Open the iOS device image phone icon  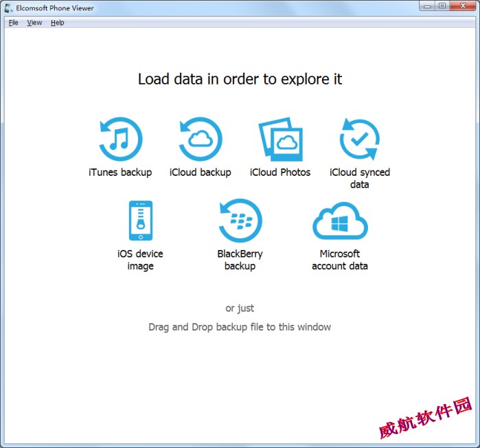[x=141, y=221]
